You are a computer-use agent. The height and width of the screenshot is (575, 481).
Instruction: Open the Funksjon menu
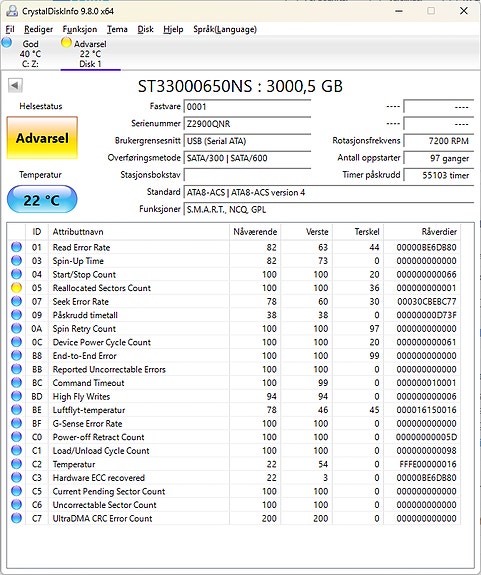point(80,29)
